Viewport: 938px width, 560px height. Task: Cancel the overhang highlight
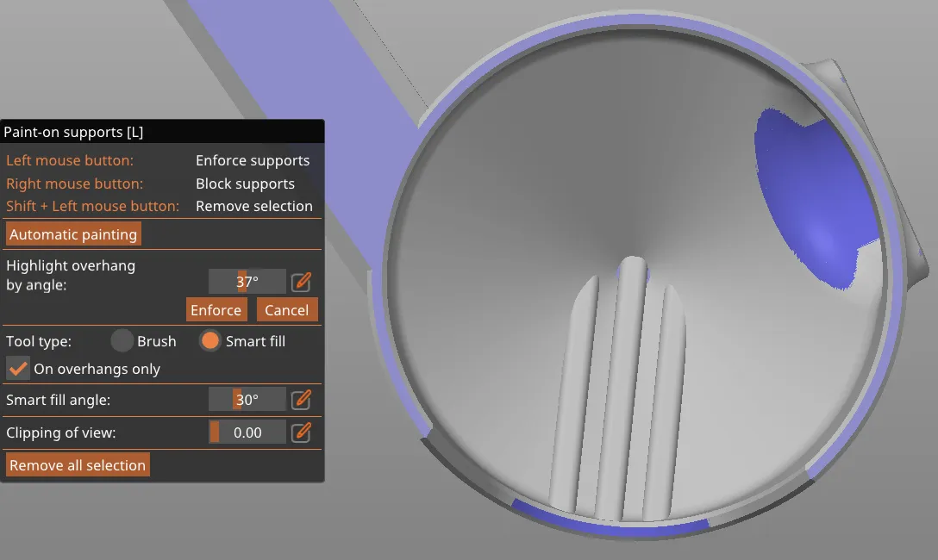286,309
